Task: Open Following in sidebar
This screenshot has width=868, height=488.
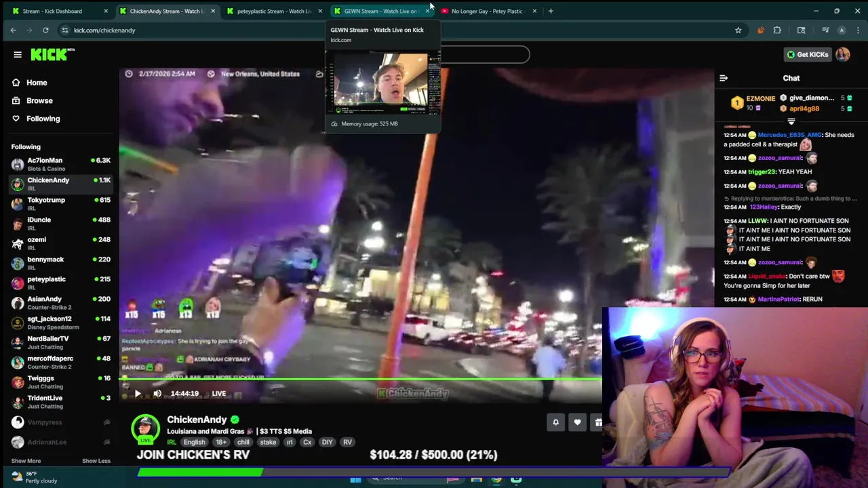Action: click(43, 119)
